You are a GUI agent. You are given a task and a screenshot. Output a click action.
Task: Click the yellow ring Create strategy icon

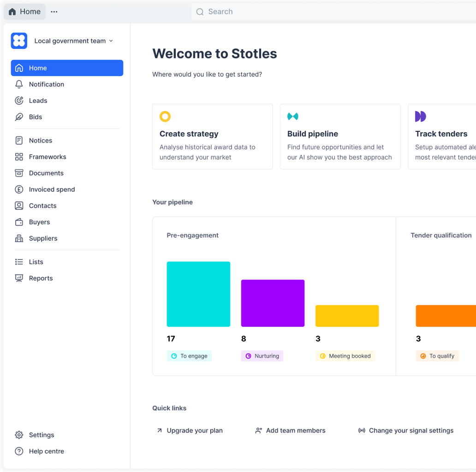165,117
